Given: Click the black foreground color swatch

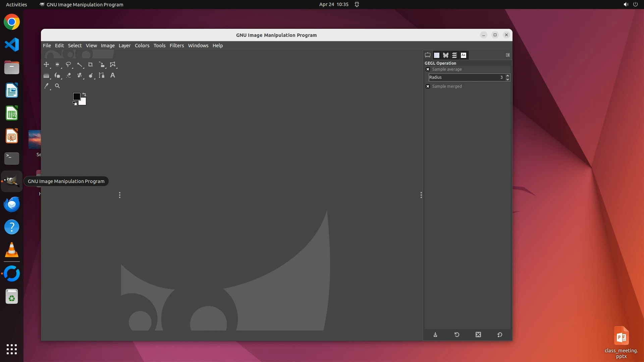Looking at the screenshot, I should pyautogui.click(x=76, y=96).
